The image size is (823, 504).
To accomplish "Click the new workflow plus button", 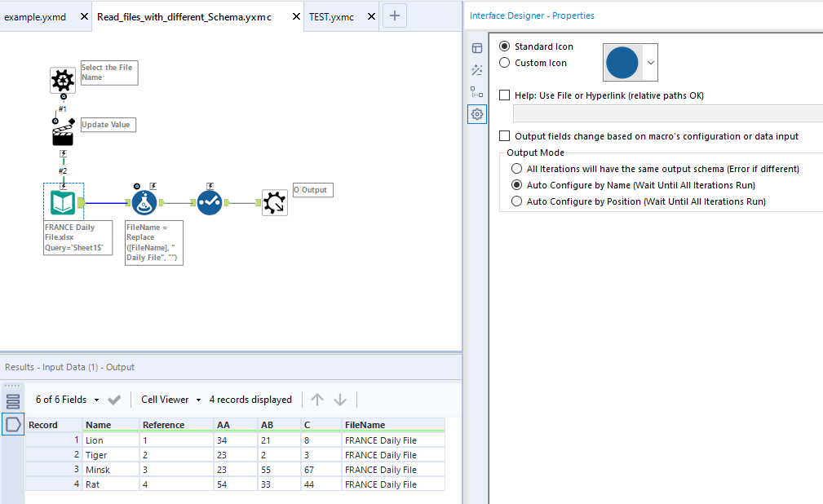I will 394,15.
